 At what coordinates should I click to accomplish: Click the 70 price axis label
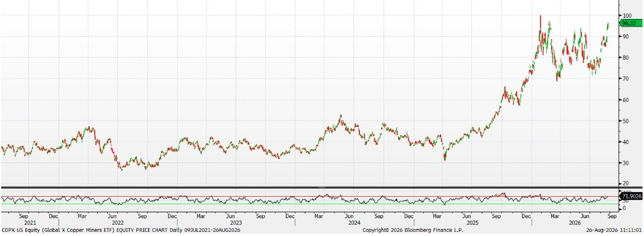(626, 78)
